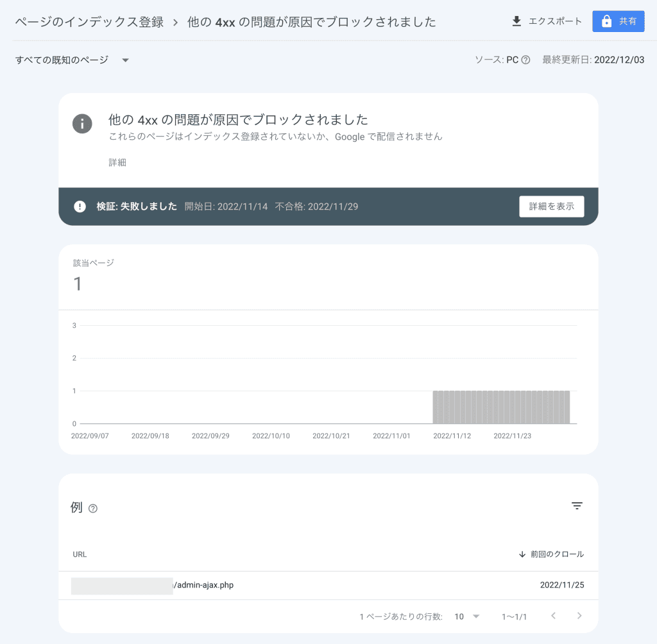This screenshot has width=657, height=644.
Task: Open rows per page dropdown showing 10
Action: (467, 616)
